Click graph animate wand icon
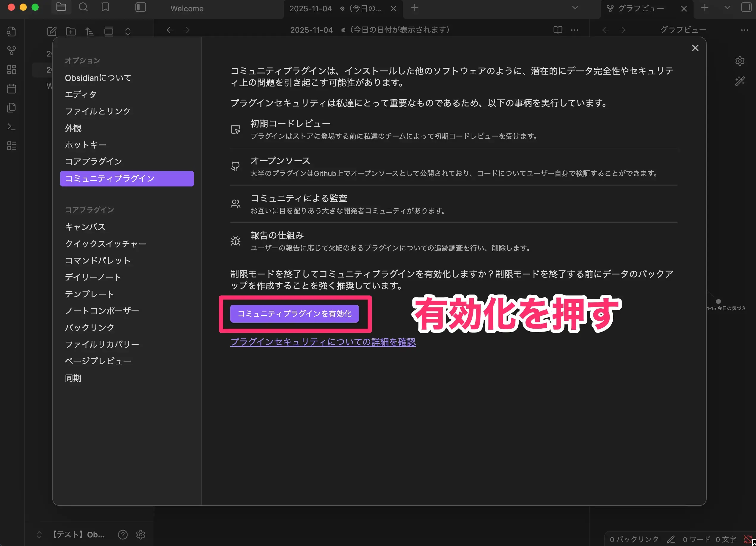This screenshot has height=546, width=756. pos(740,81)
